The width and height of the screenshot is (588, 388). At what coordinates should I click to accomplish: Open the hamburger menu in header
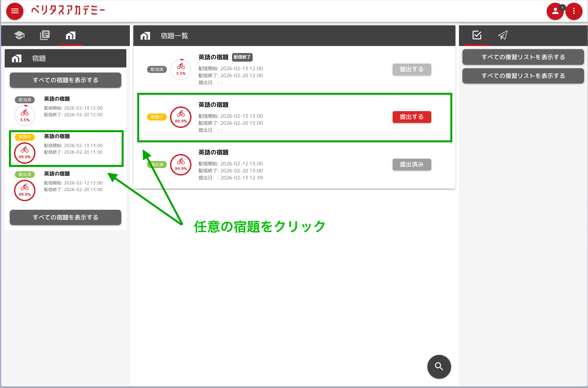[x=15, y=11]
